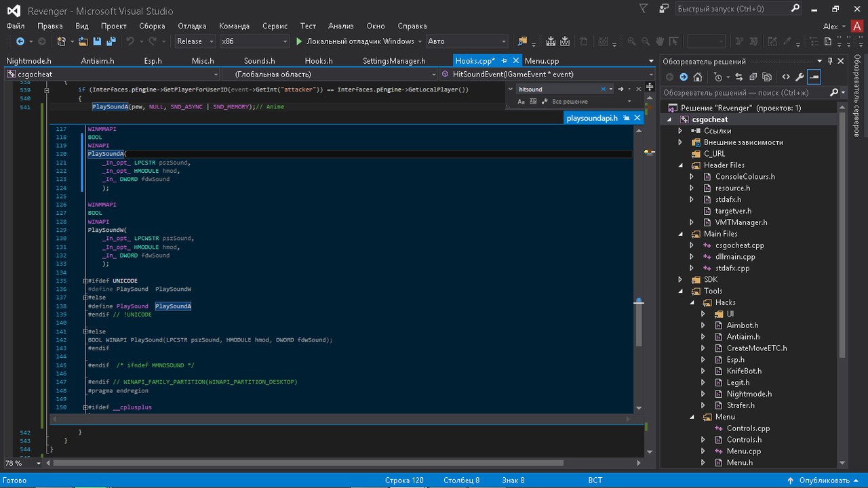Promote playsoundapi.h peek window to document
The height and width of the screenshot is (488, 868).
point(626,118)
